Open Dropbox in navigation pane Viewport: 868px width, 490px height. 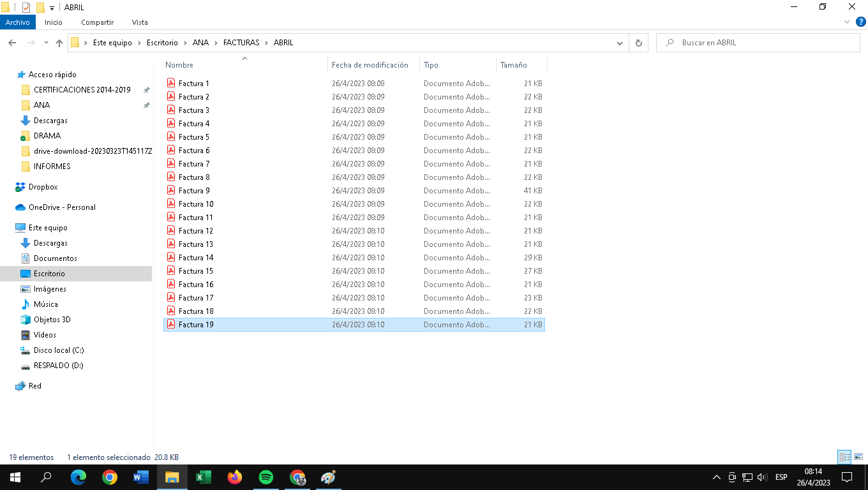[x=43, y=187]
